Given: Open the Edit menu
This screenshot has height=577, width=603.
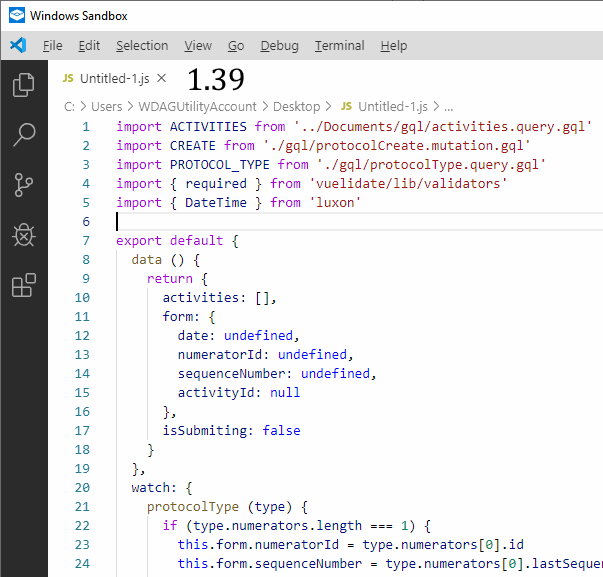Looking at the screenshot, I should (89, 46).
